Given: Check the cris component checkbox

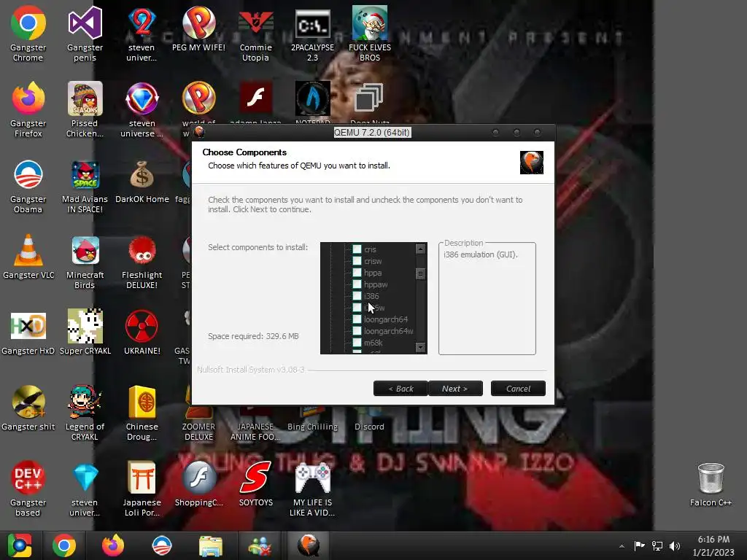Looking at the screenshot, I should (357, 249).
